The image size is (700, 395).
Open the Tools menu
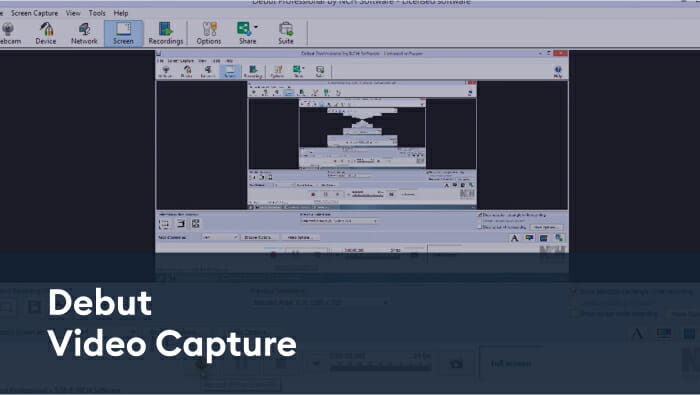point(97,13)
